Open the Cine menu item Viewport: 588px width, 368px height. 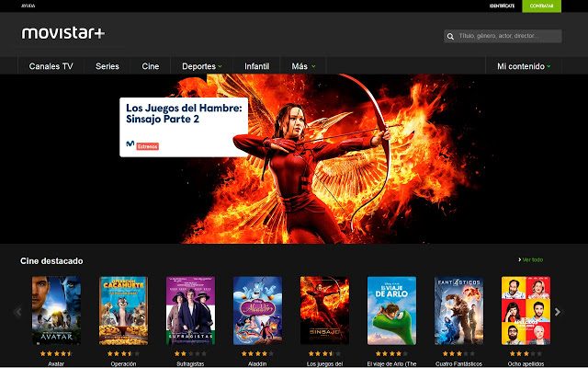pyautogui.click(x=151, y=66)
